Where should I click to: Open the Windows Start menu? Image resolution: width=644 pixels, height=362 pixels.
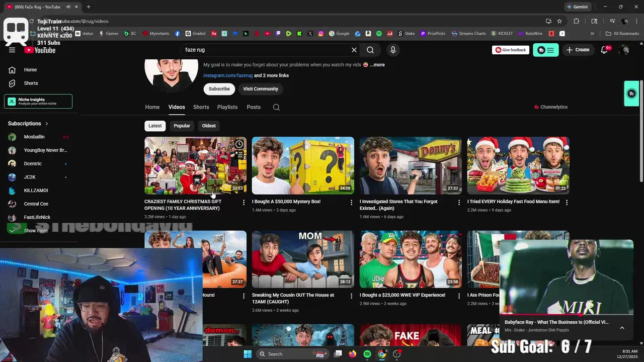click(x=248, y=354)
